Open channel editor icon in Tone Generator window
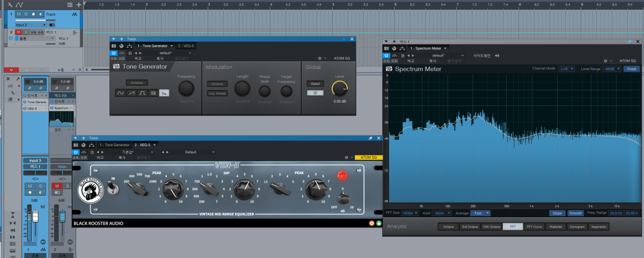 (x=114, y=46)
